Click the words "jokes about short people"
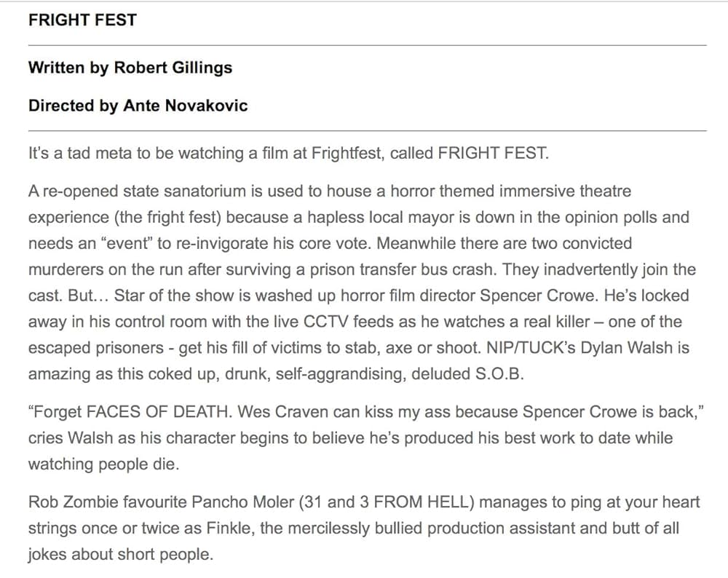The image size is (728, 578). pos(121,555)
